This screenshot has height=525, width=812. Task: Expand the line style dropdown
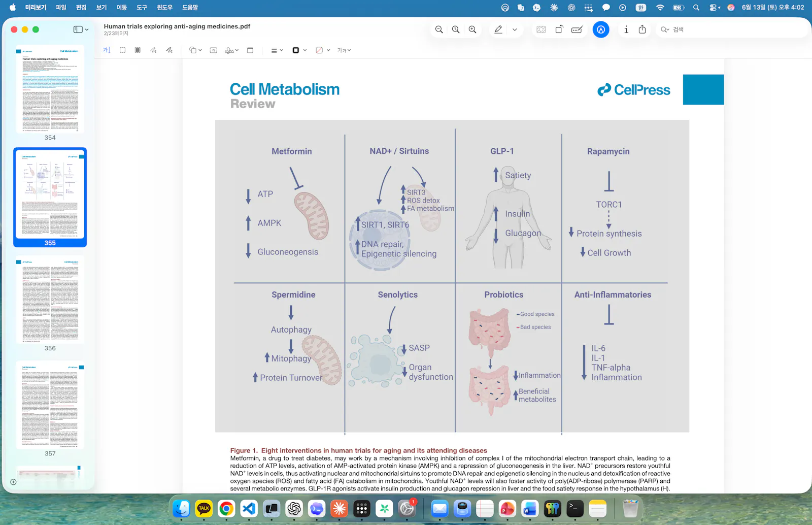click(x=277, y=50)
